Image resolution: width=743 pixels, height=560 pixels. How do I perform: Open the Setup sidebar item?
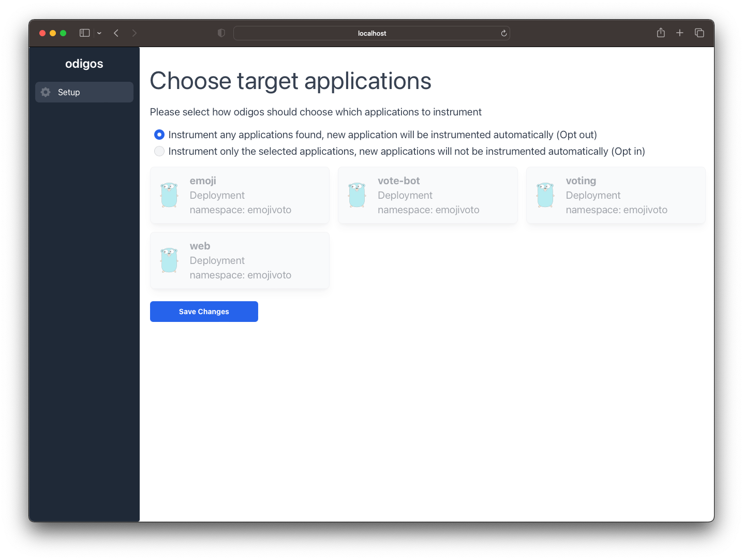(x=84, y=92)
